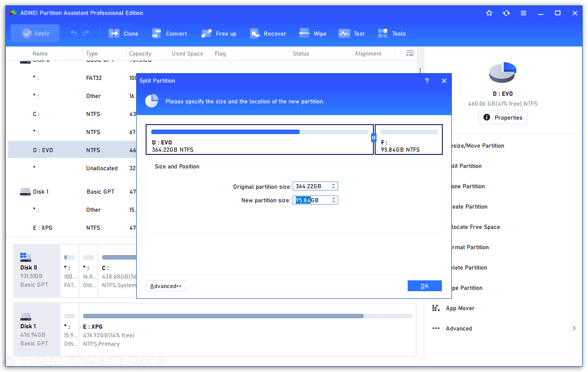Viewport: 588px width, 372px height.
Task: Select Wipe Partition in side panel
Action: tap(467, 288)
